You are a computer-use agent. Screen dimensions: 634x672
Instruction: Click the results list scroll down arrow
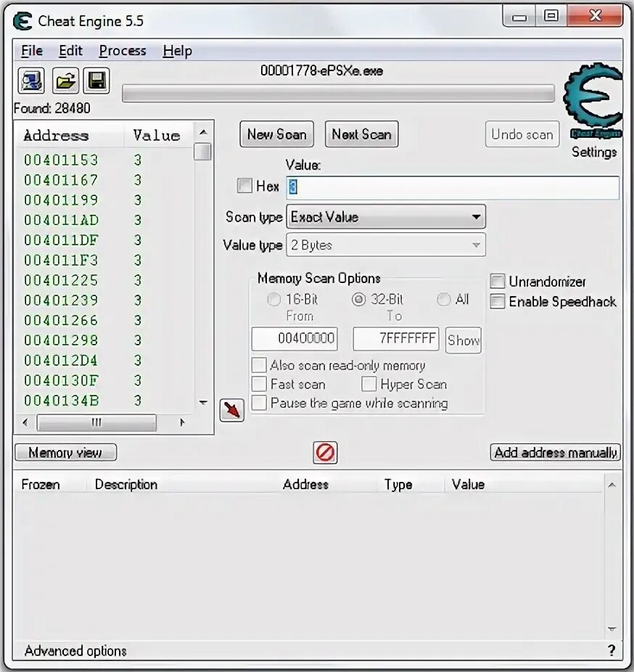point(203,403)
